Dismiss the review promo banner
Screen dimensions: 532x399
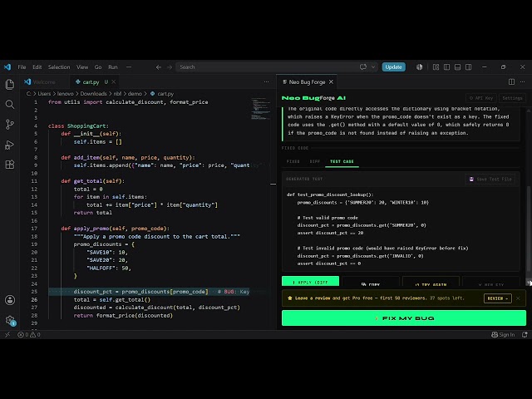click(518, 298)
